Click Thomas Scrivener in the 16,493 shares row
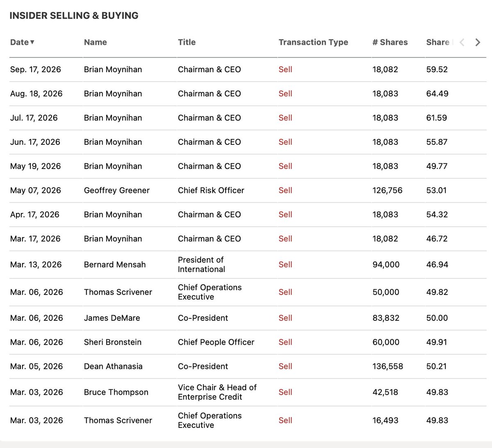The width and height of the screenshot is (492, 448). tap(118, 421)
